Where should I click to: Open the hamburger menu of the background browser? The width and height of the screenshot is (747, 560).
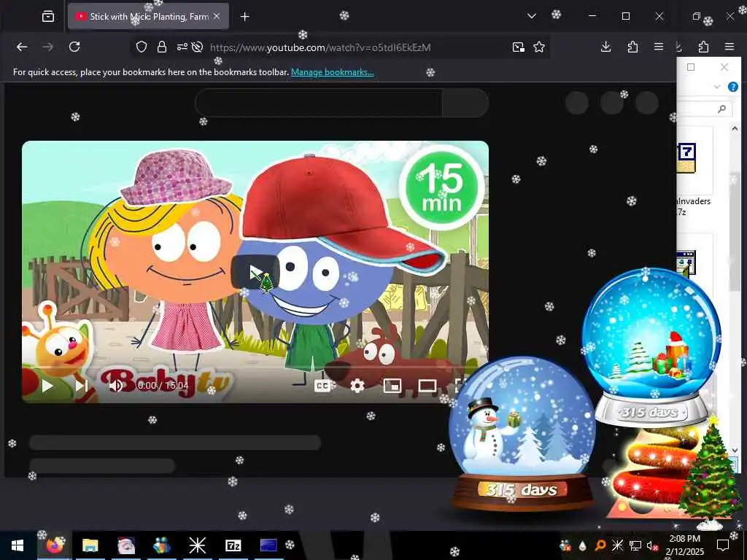(729, 47)
